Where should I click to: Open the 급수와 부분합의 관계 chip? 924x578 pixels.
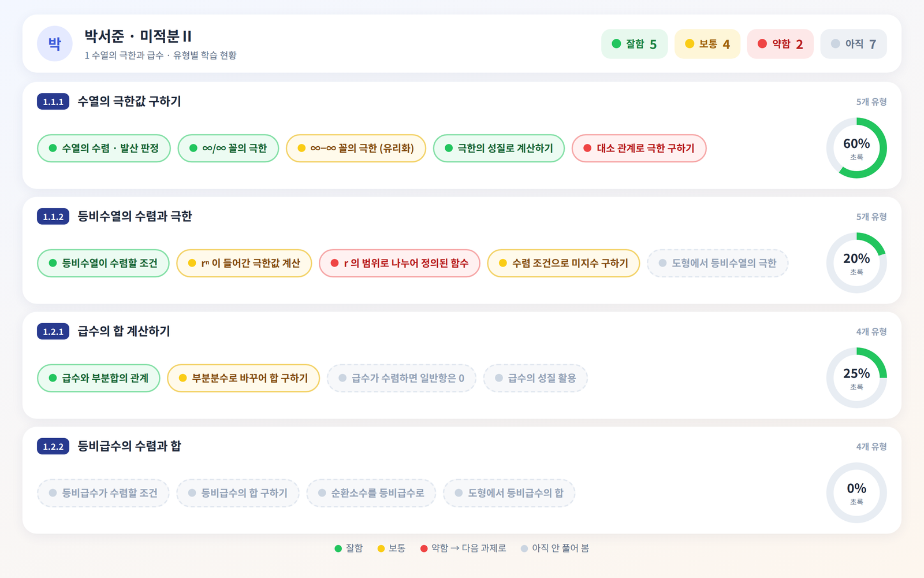click(x=99, y=378)
